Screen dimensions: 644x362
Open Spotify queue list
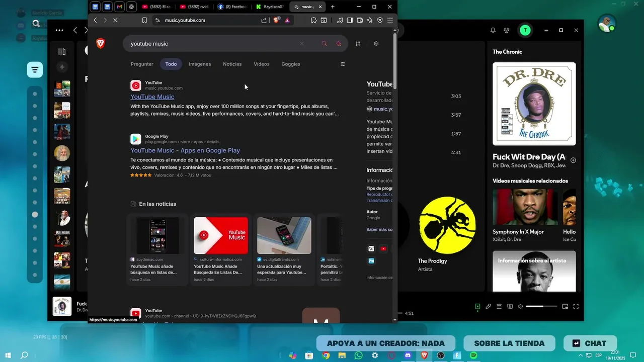click(x=499, y=307)
